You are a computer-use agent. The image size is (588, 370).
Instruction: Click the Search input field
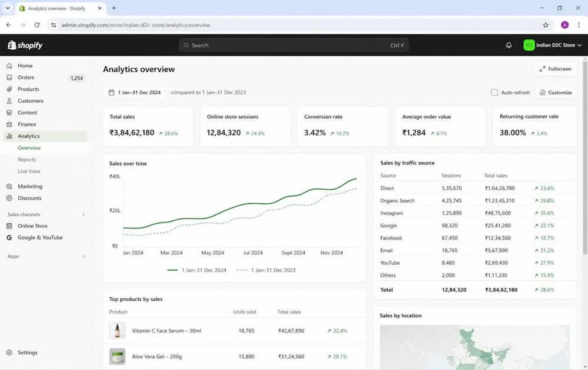pos(293,45)
